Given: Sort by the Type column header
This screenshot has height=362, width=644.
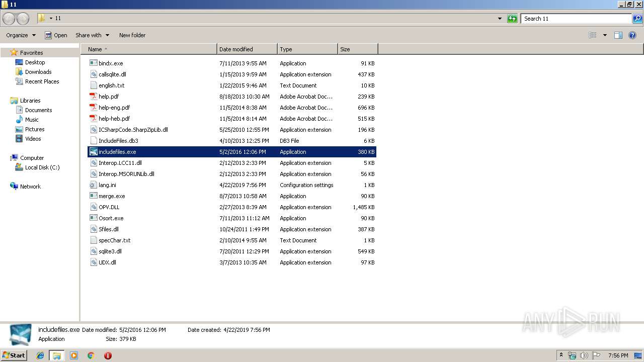Looking at the screenshot, I should tap(307, 49).
